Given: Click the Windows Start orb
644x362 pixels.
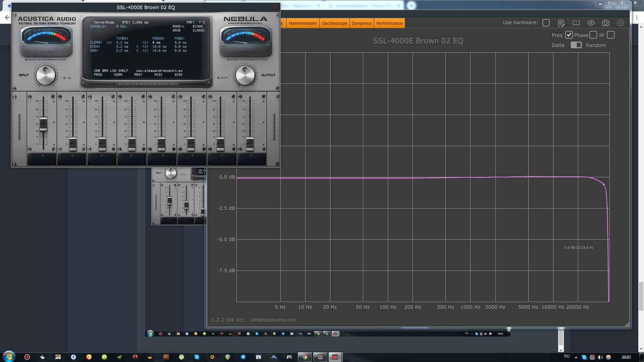Looking at the screenshot, I should click(9, 357).
